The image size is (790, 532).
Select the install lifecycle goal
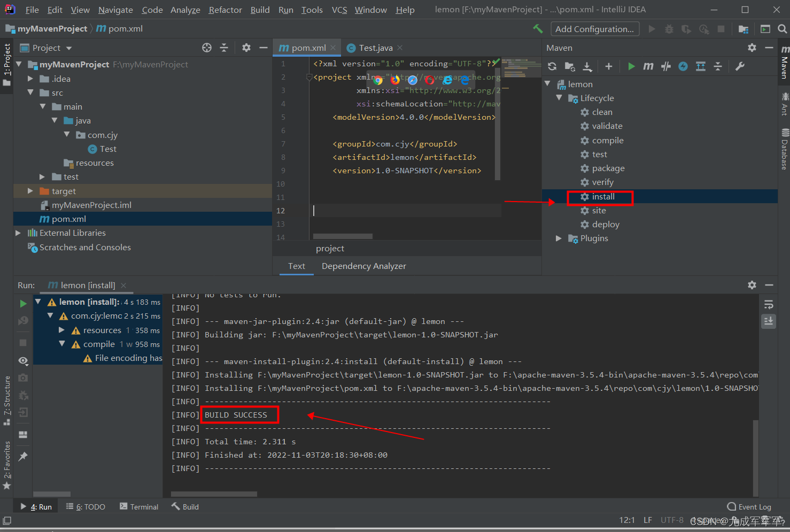(x=603, y=197)
